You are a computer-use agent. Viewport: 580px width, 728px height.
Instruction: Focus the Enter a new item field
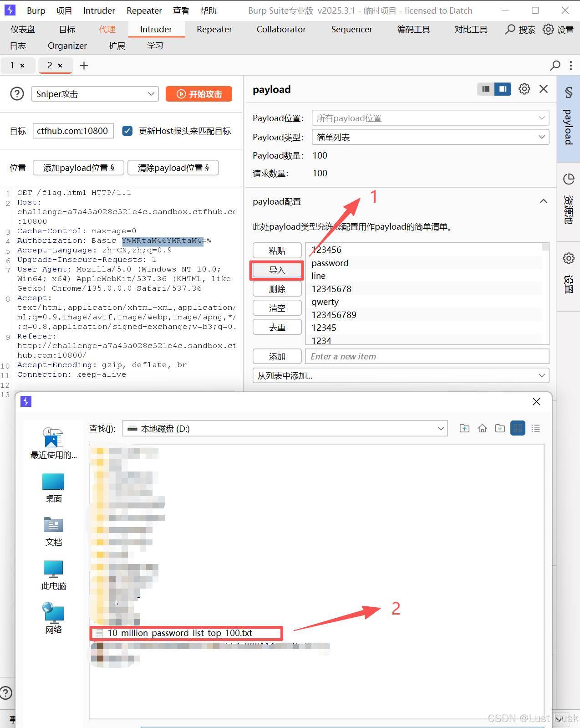[427, 356]
